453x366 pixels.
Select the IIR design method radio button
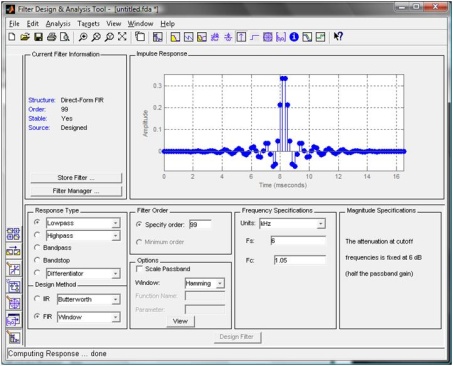(37, 298)
